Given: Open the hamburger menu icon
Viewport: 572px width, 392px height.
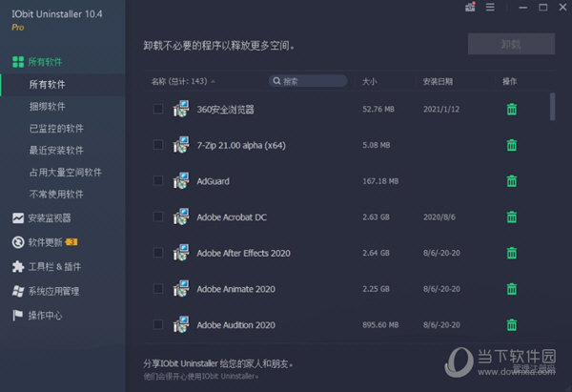Looking at the screenshot, I should click(490, 7).
